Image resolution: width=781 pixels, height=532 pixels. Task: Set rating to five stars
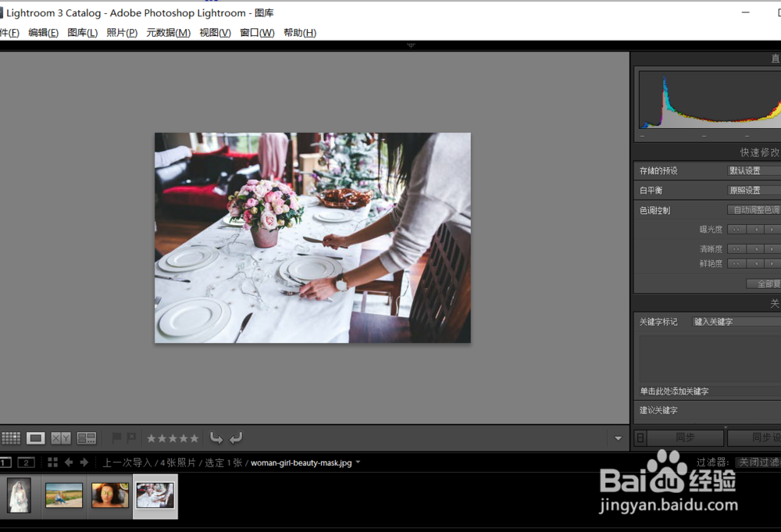pyautogui.click(x=194, y=438)
